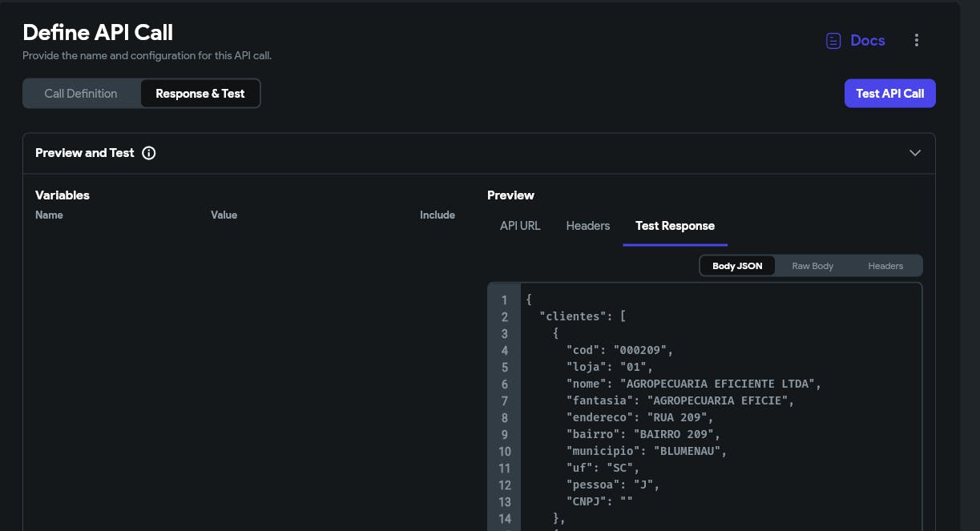Switch to Raw Body view

pos(813,266)
